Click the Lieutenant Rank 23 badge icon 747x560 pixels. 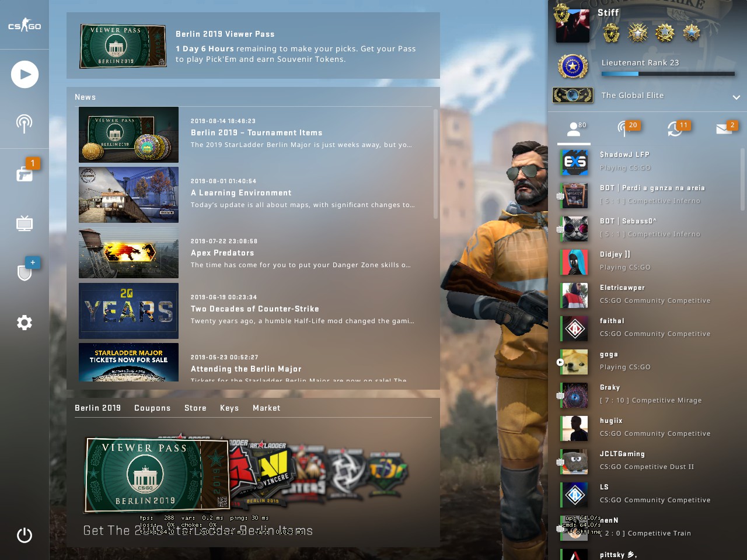[x=573, y=66]
